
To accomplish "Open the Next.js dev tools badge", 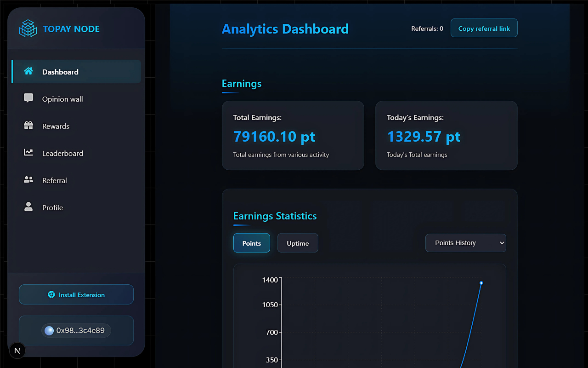I will coord(17,351).
